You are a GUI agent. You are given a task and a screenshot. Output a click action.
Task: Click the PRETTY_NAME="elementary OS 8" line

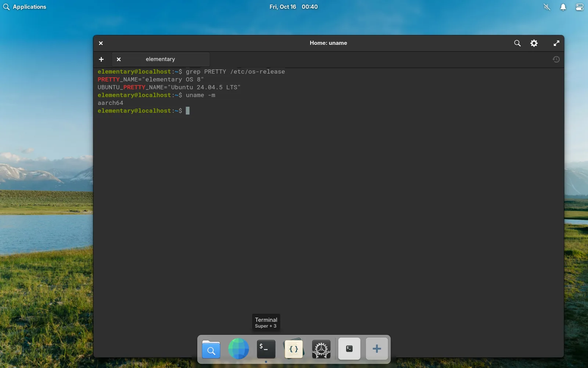pyautogui.click(x=151, y=79)
